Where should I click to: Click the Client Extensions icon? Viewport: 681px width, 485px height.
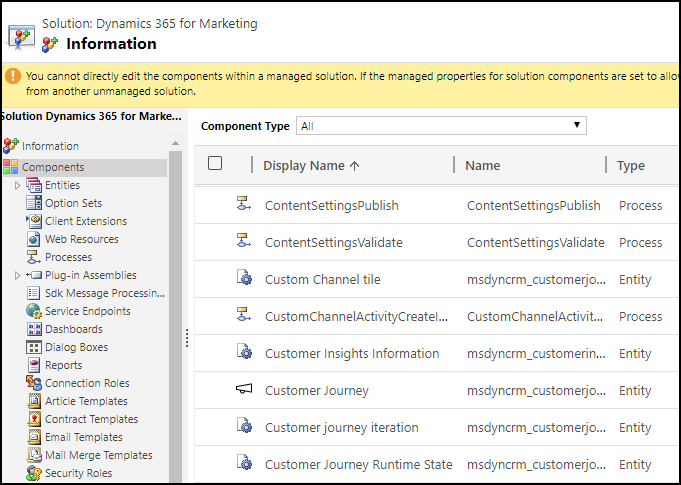pyautogui.click(x=34, y=221)
